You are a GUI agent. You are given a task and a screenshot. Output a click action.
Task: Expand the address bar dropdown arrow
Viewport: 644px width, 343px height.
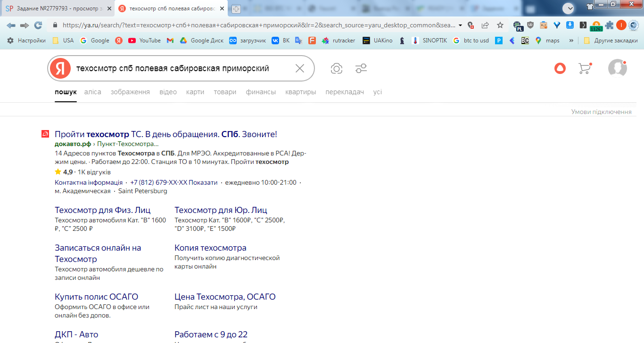[460, 25]
